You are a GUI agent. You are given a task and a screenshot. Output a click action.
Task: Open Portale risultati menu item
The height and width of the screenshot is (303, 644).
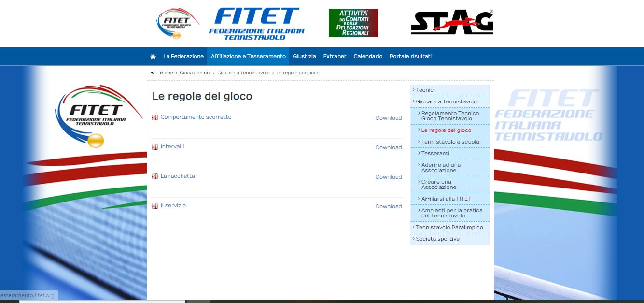pos(410,56)
